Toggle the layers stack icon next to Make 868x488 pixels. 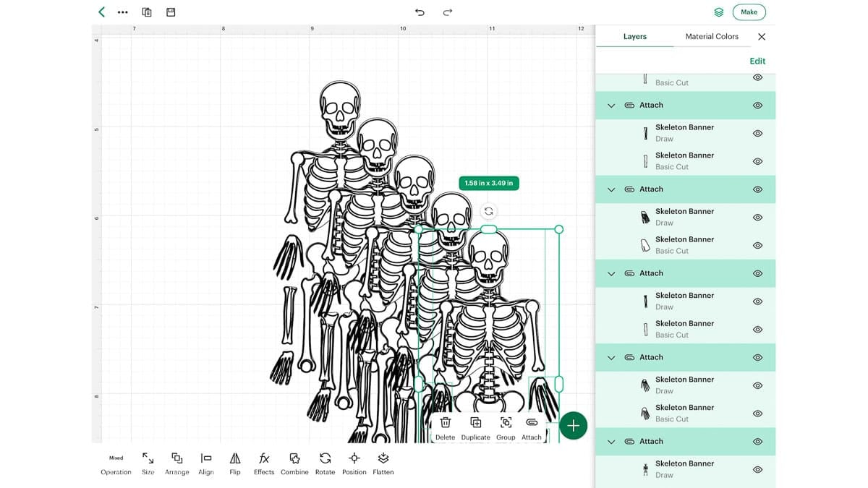(x=718, y=12)
